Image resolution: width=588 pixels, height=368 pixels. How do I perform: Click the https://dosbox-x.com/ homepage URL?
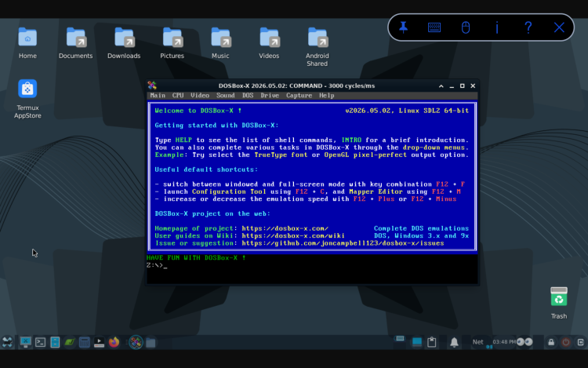tap(285, 228)
